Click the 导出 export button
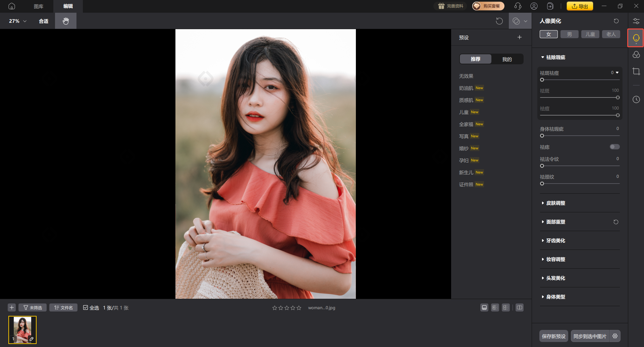The height and width of the screenshot is (347, 644). point(580,6)
